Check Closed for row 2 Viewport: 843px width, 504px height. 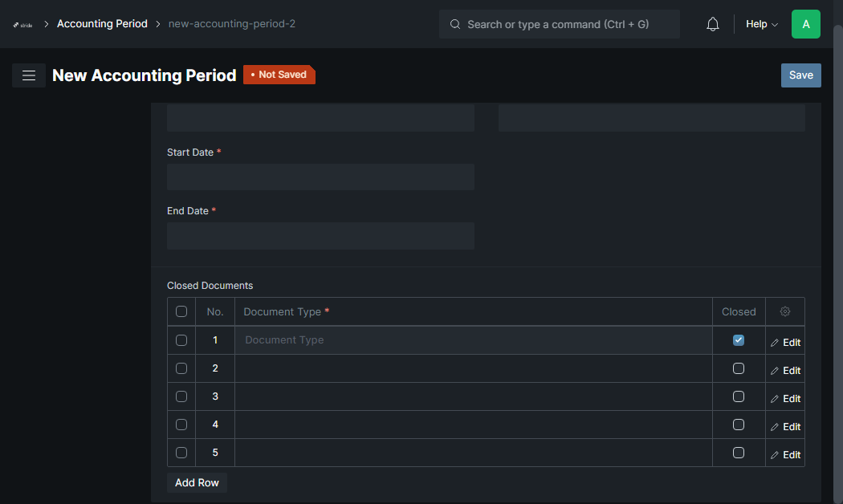(x=738, y=368)
